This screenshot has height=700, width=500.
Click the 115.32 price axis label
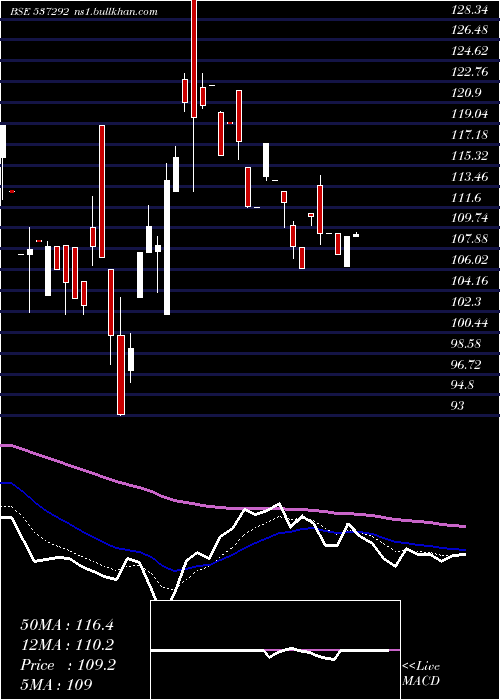coord(469,156)
